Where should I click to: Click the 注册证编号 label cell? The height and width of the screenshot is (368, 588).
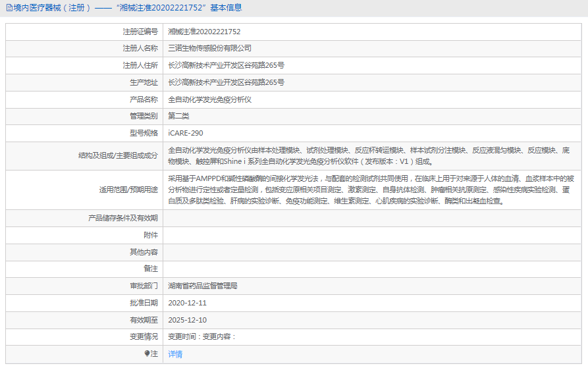pos(140,32)
